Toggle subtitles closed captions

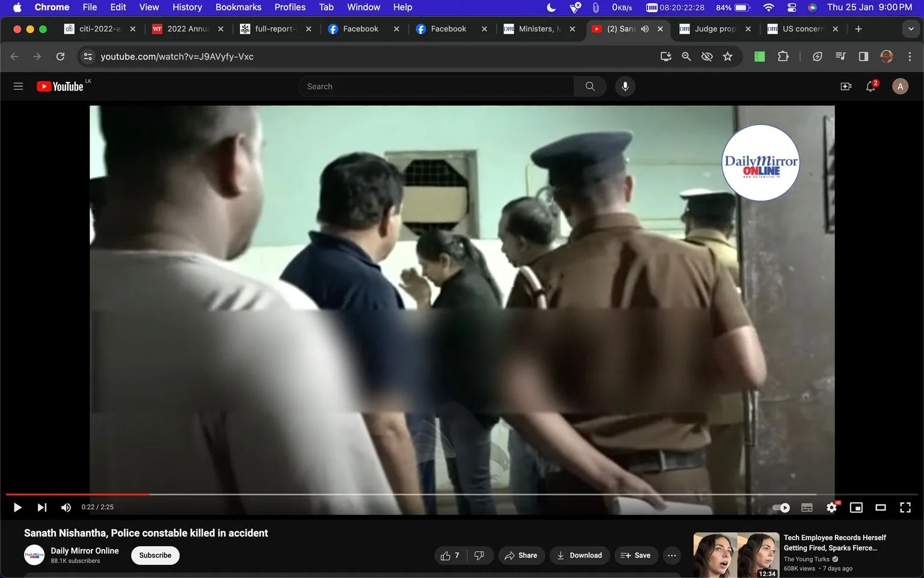tap(807, 508)
